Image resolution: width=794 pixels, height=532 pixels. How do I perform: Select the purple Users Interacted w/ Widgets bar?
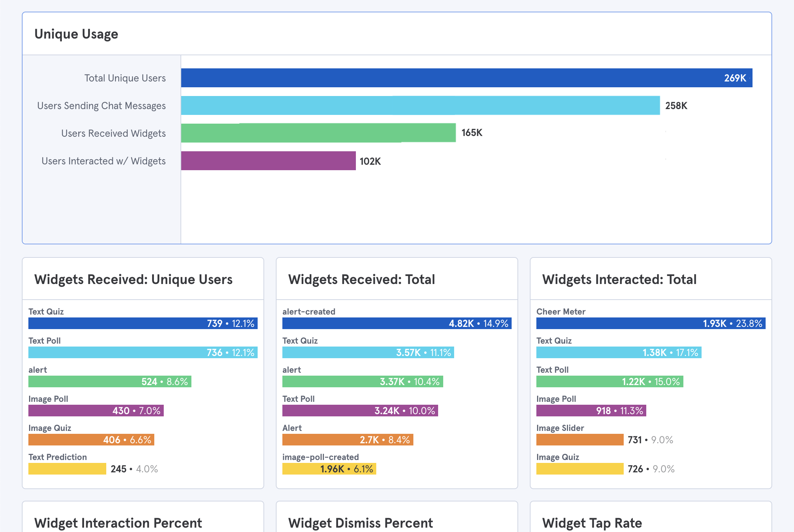pyautogui.click(x=268, y=161)
